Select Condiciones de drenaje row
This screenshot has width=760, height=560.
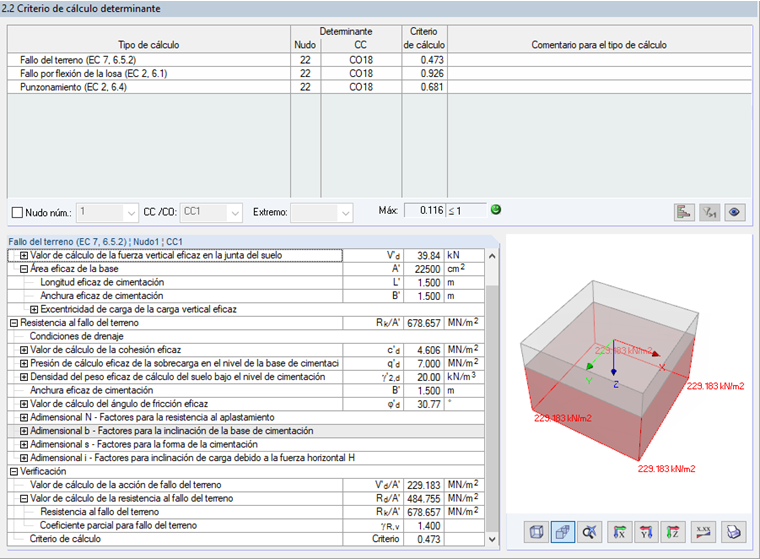(x=246, y=336)
